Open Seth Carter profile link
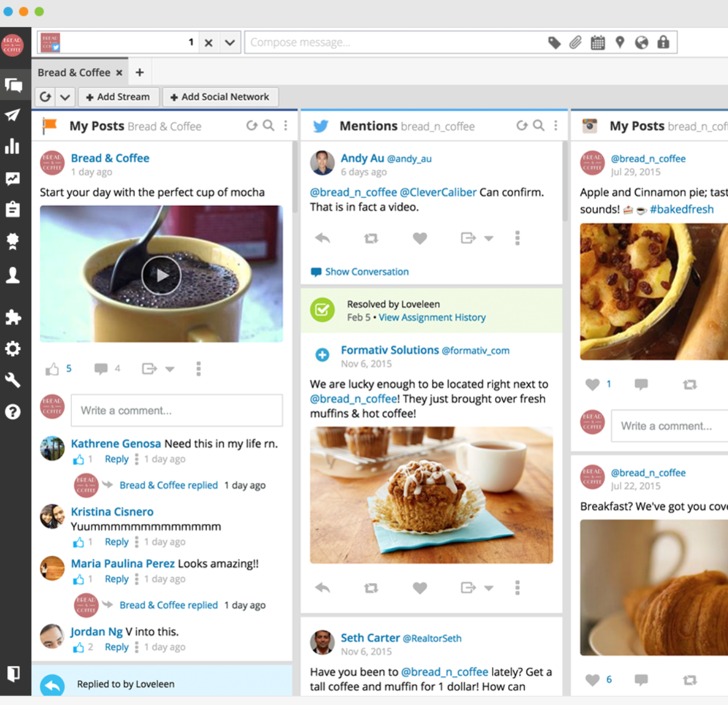 [370, 638]
